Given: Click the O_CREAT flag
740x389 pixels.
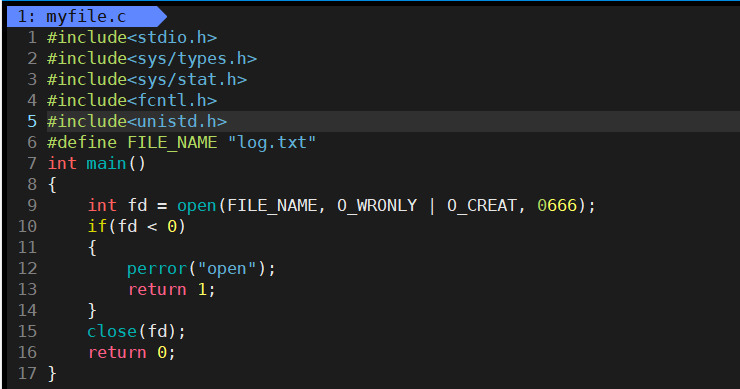Looking at the screenshot, I should 482,205.
